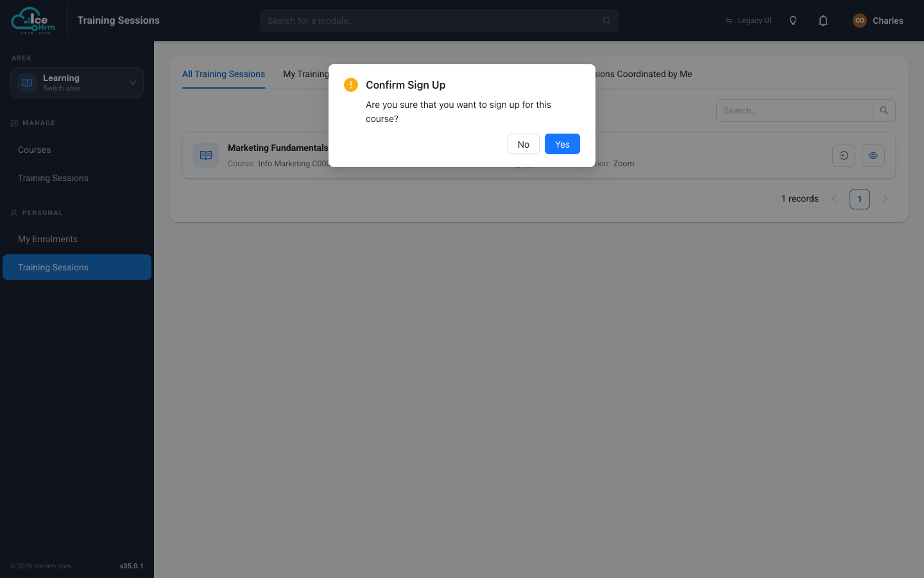Go to pagination page 1
This screenshot has width=924, height=578.
coord(860,199)
